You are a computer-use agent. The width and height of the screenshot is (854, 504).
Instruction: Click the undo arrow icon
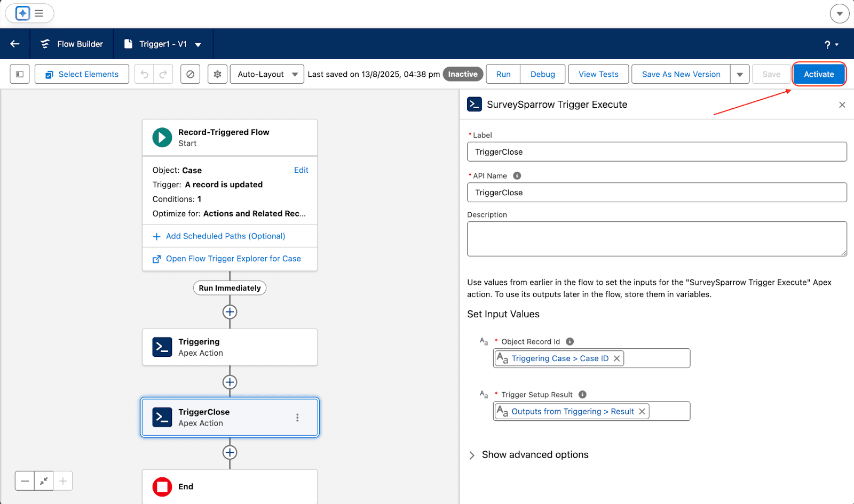[144, 74]
